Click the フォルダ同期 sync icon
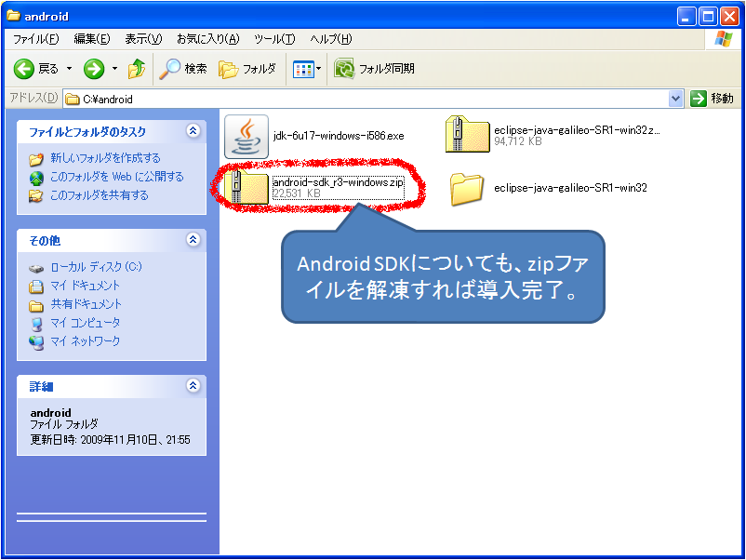Viewport: 746px width, 560px height. point(344,69)
